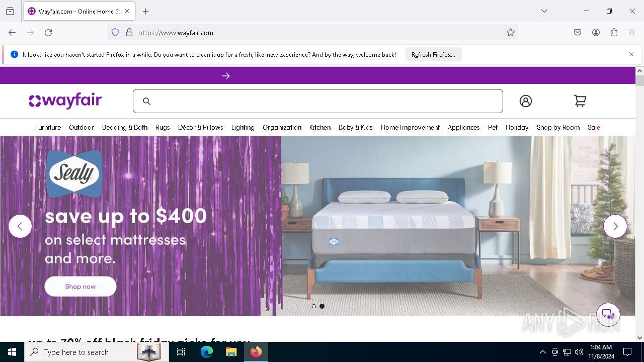Dismiss the Firefox refresh notification bar
This screenshot has width=644, height=362.
pos(631,54)
